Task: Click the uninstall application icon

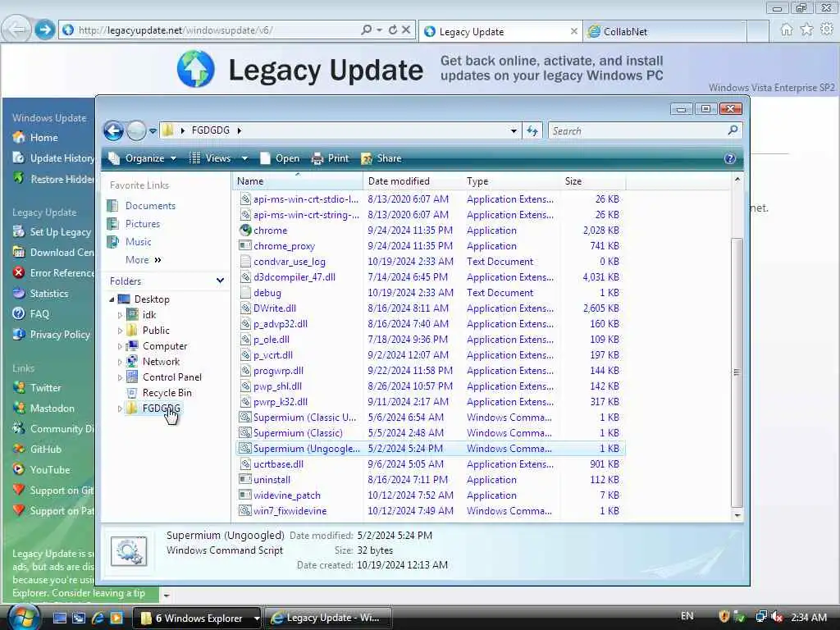Action: point(244,479)
